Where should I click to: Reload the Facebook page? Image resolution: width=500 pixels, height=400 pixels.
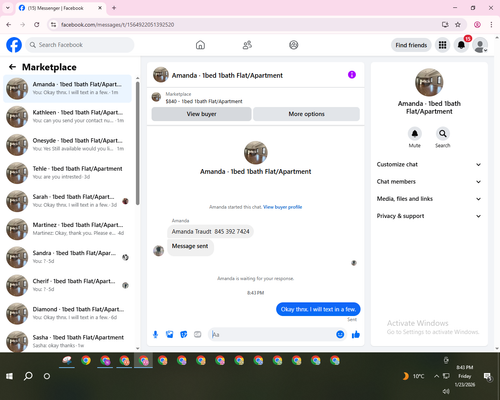tap(37, 24)
